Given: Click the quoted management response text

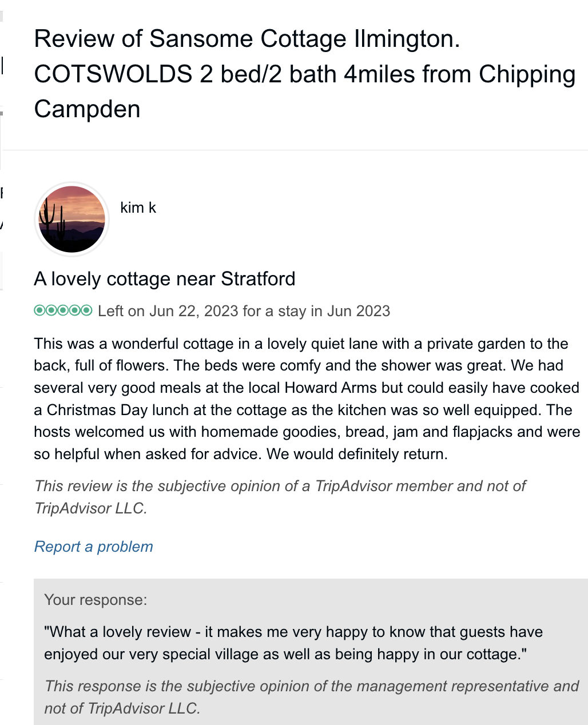Looking at the screenshot, I should coord(293,643).
